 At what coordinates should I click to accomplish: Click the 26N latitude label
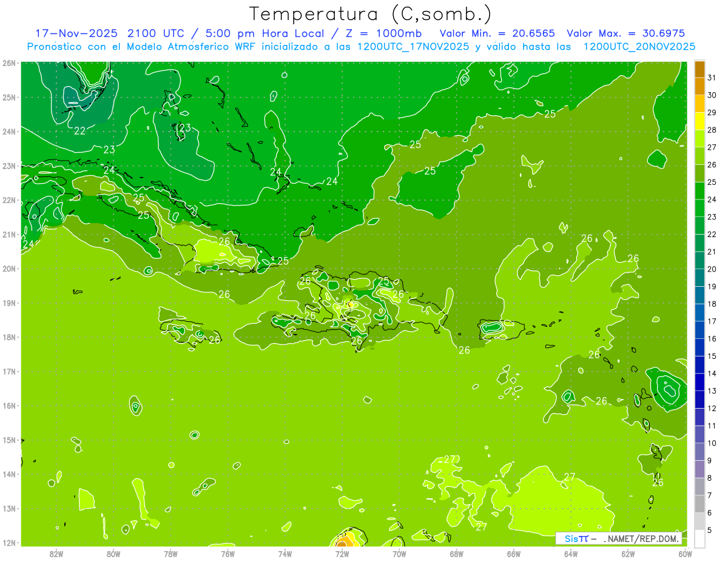pyautogui.click(x=8, y=63)
